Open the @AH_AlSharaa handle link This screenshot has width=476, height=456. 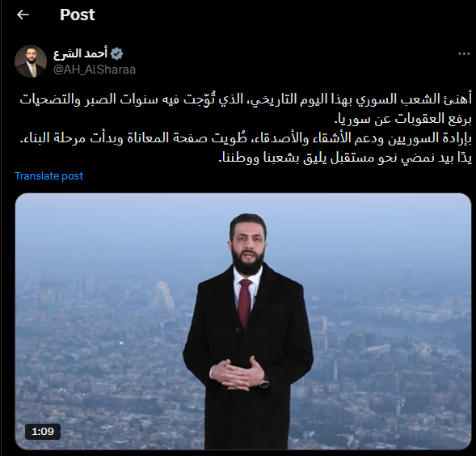95,70
